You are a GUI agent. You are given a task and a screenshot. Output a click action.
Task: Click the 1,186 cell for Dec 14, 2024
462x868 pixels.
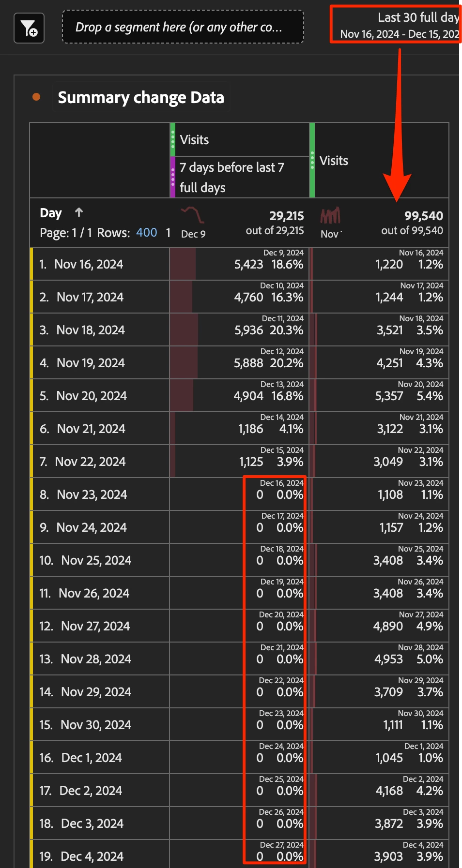tap(239, 429)
